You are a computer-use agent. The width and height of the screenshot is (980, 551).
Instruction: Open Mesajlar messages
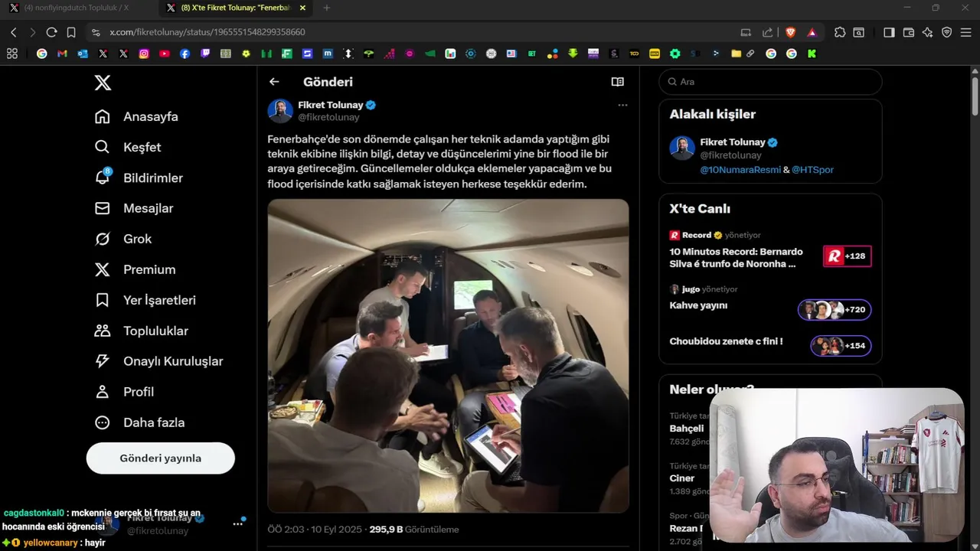[134, 208]
